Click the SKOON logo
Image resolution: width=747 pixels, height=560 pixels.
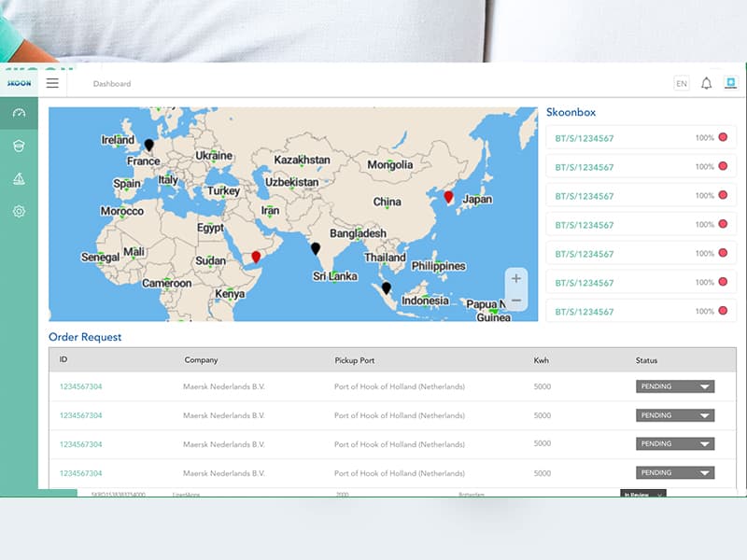(19, 83)
